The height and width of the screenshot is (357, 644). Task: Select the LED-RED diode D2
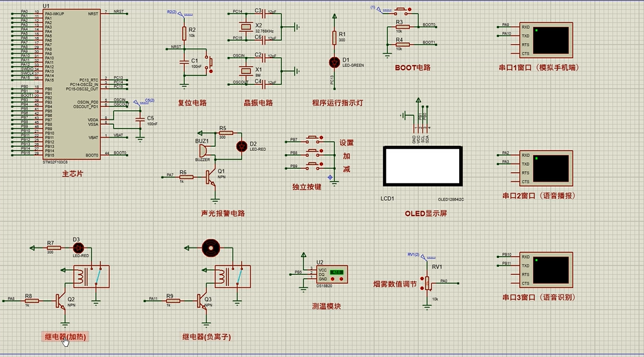point(242,147)
